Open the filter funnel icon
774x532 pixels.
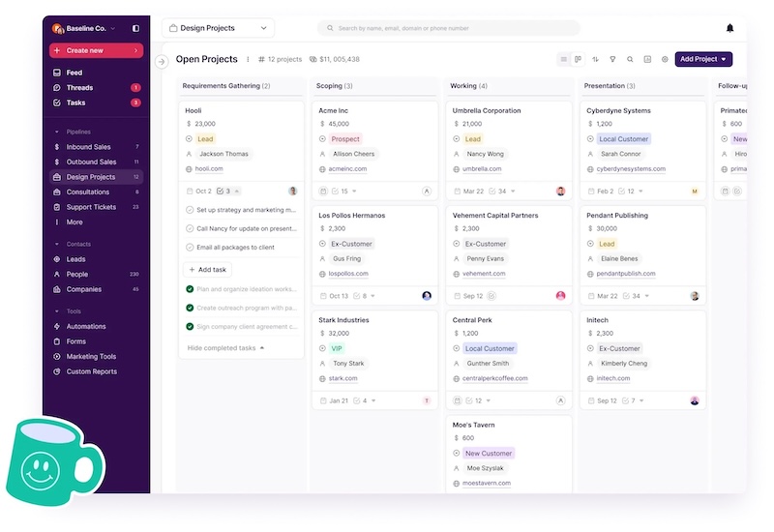(612, 59)
